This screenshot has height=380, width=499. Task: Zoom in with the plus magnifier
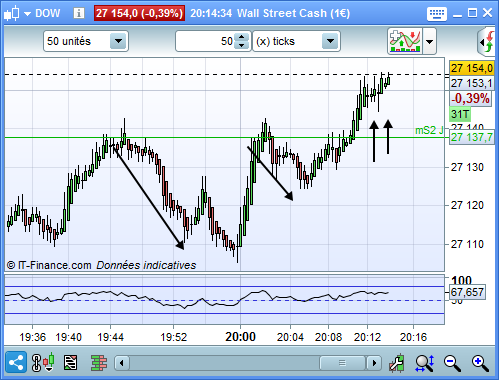click(x=480, y=363)
